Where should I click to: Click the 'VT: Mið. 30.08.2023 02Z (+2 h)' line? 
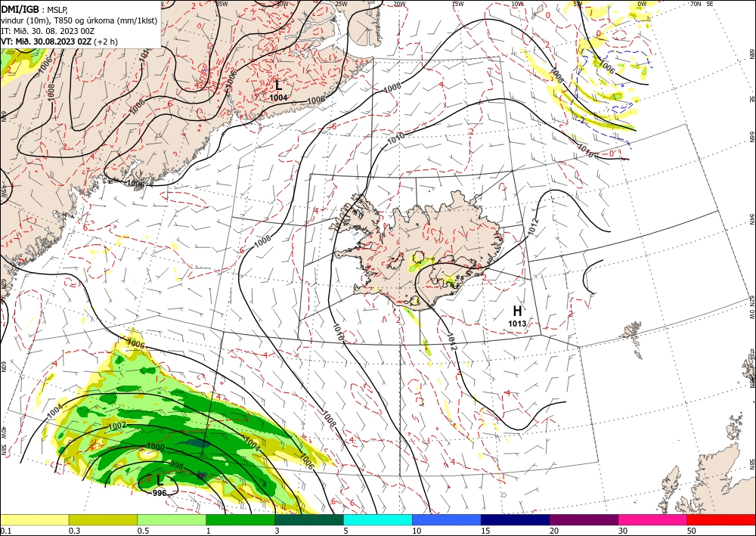pos(59,42)
